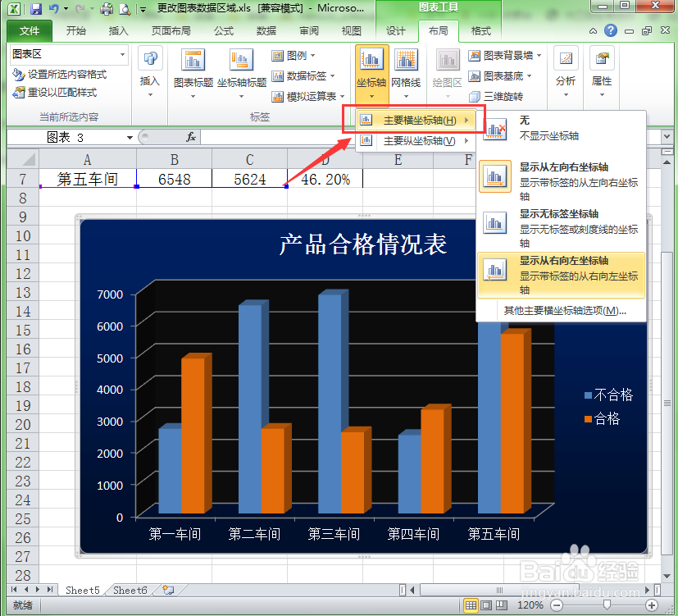Open Chart Wall (图表背景墙) options

click(505, 56)
